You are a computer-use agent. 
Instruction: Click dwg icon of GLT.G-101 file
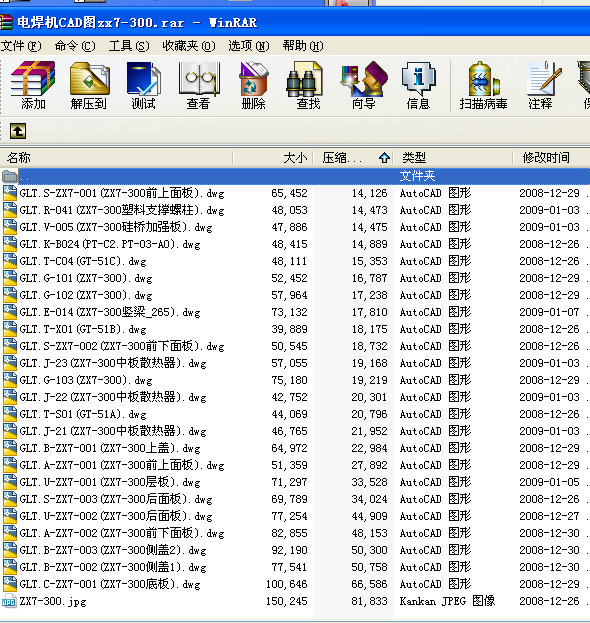pos(10,278)
